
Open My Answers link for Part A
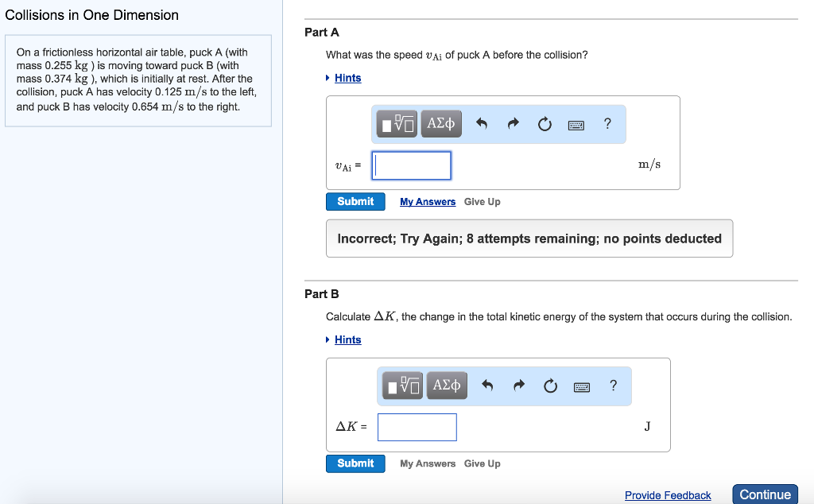click(x=428, y=202)
